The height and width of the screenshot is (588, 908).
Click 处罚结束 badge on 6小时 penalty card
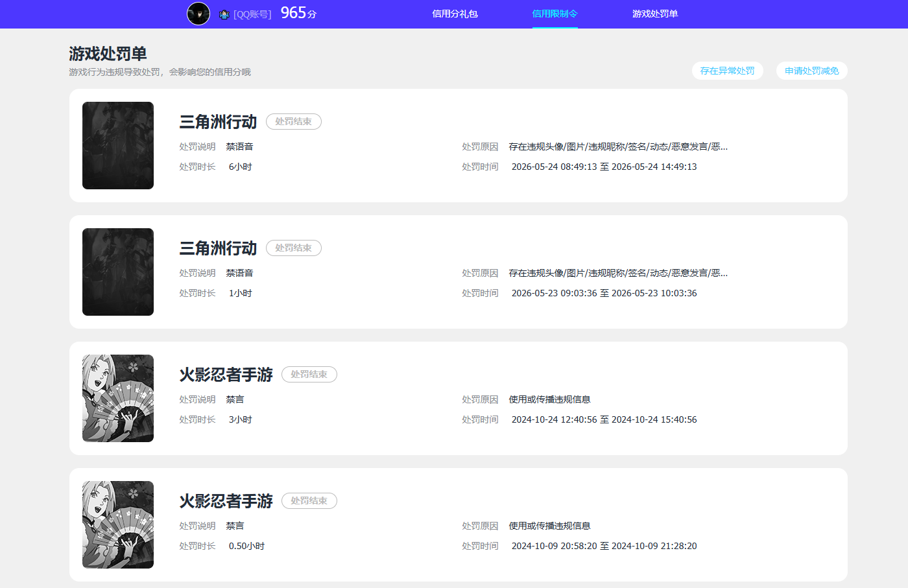pyautogui.click(x=294, y=121)
